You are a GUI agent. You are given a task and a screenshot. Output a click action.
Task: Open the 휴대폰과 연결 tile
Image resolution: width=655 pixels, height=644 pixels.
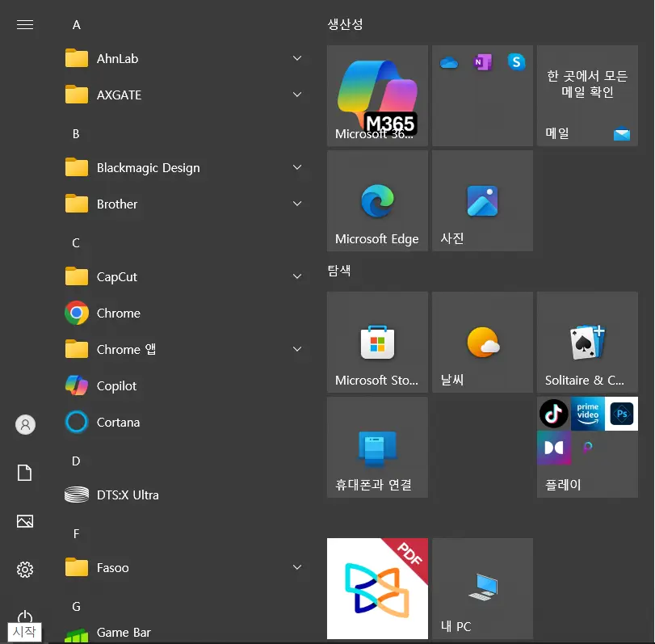[x=377, y=447]
